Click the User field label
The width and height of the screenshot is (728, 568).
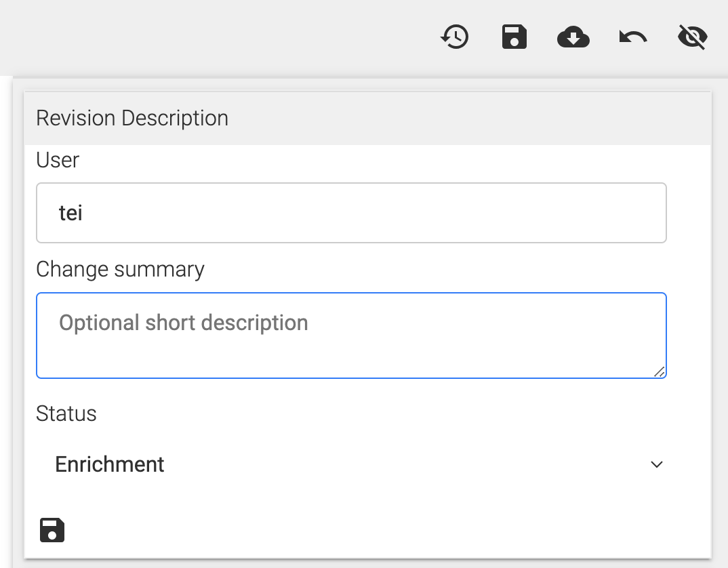[58, 160]
